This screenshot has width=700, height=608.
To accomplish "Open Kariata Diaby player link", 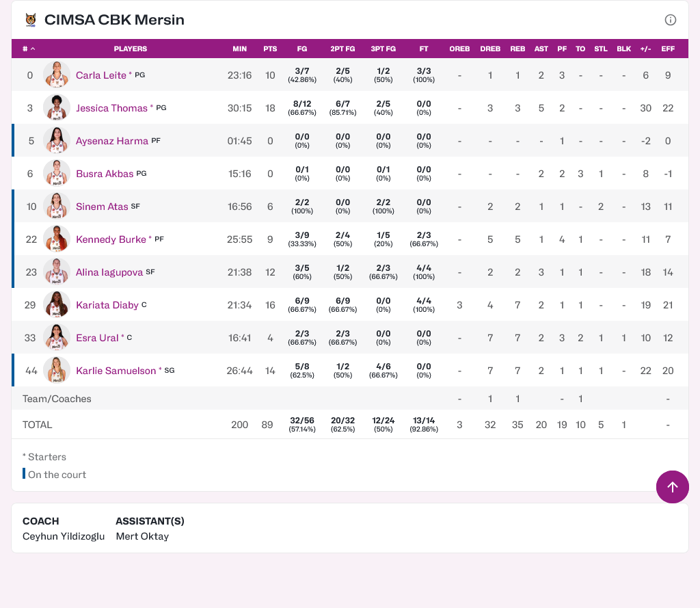I will pyautogui.click(x=107, y=305).
